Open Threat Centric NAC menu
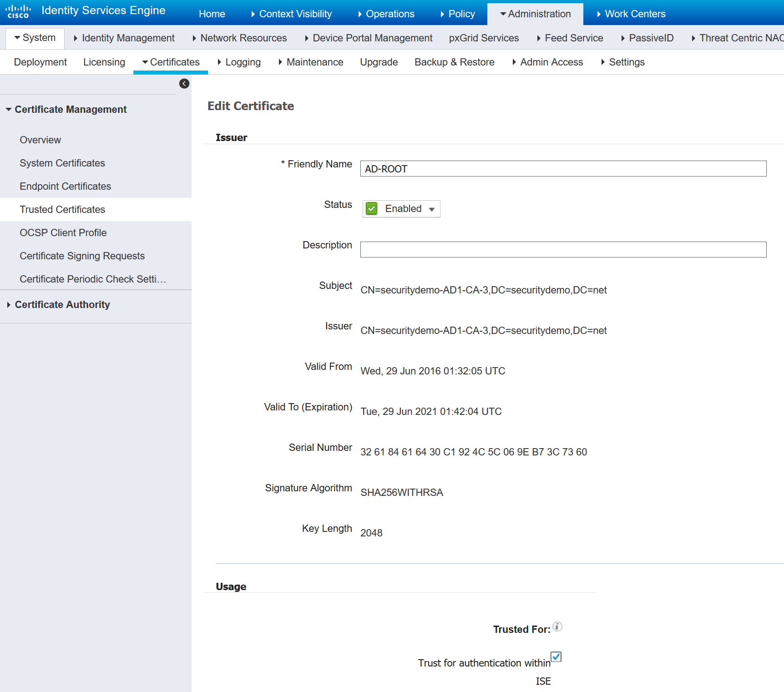This screenshot has height=692, width=784. point(737,38)
